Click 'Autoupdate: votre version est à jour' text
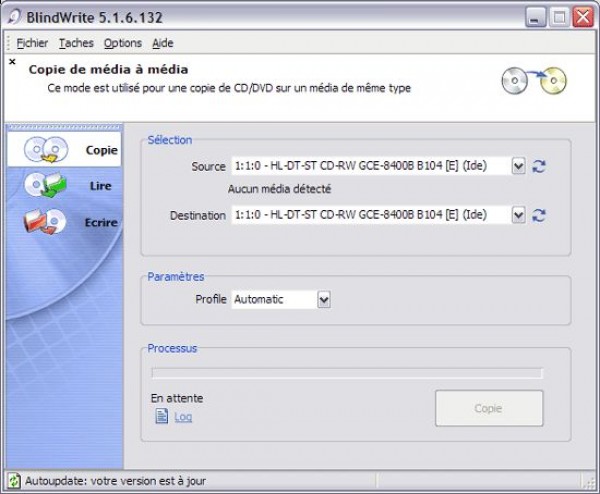600x494 pixels. click(x=115, y=481)
